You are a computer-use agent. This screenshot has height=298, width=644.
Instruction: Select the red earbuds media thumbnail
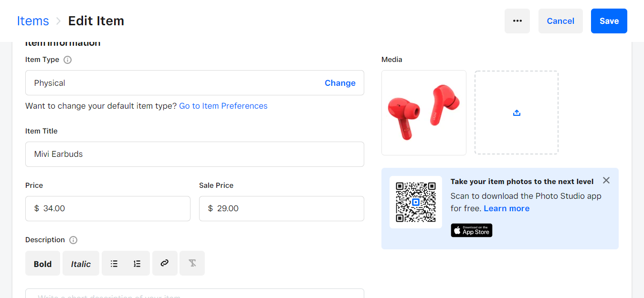pos(423,113)
